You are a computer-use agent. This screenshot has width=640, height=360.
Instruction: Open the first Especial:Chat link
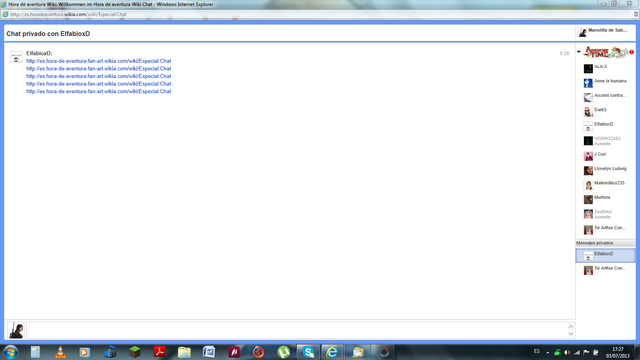[x=98, y=61]
